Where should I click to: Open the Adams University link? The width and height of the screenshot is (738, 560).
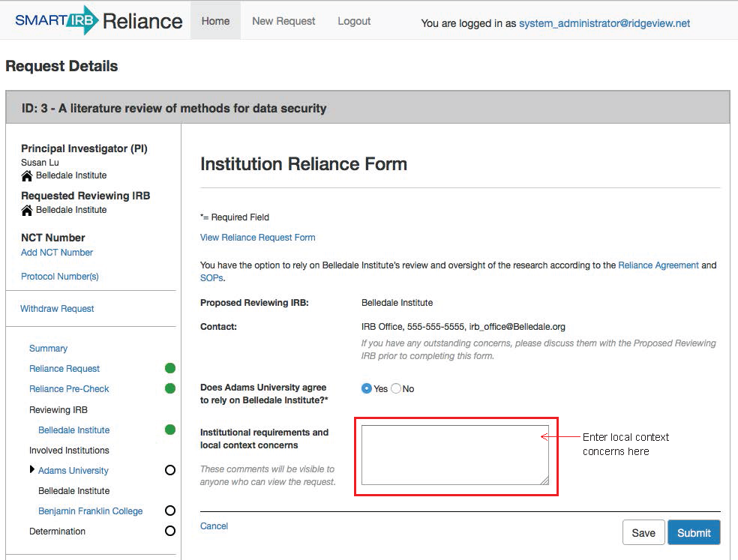(73, 470)
